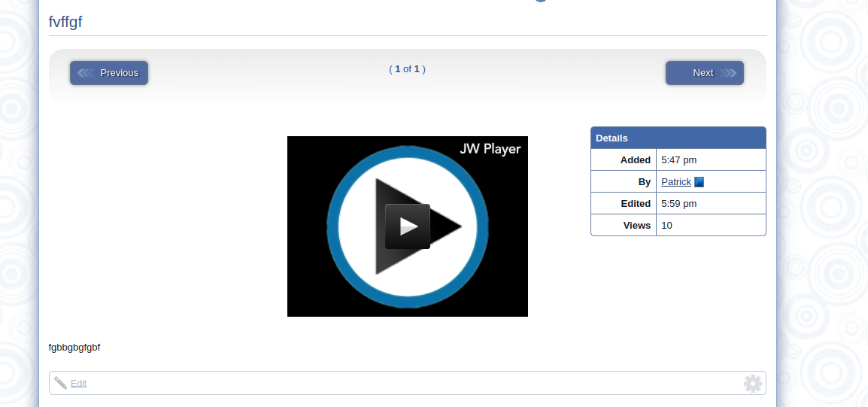868x407 pixels.
Task: Open the gear settings icon
Action: [752, 383]
